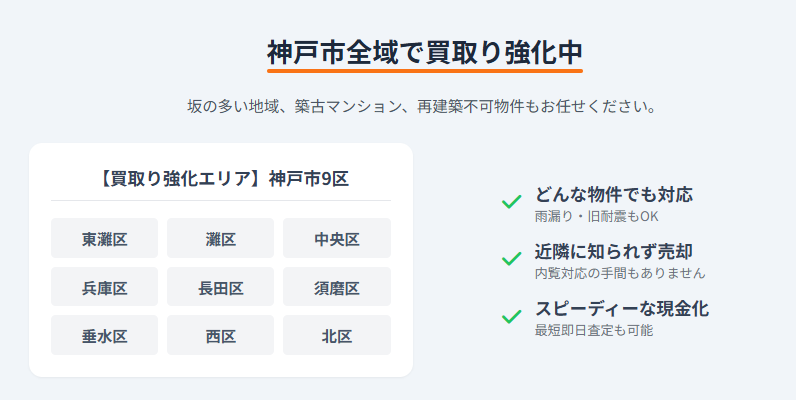This screenshot has height=400, width=796.
Task: Click the subtitle about 再建築不可物件
Action: 422,105
